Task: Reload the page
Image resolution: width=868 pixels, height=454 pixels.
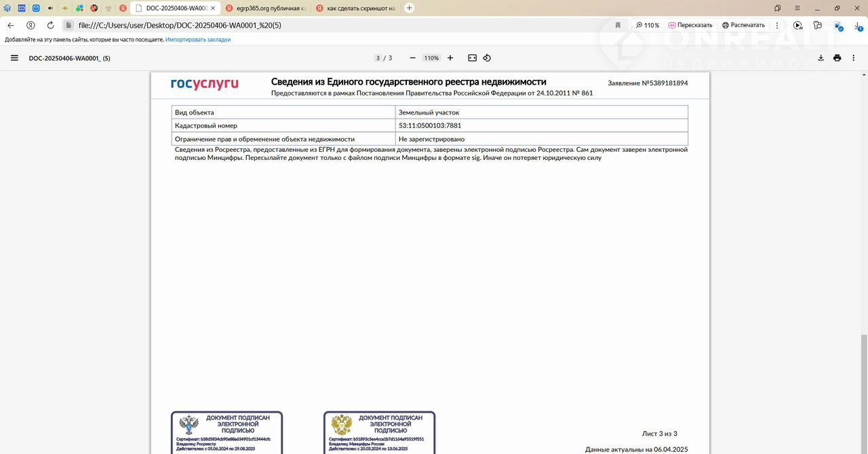Action: pyautogui.click(x=50, y=25)
